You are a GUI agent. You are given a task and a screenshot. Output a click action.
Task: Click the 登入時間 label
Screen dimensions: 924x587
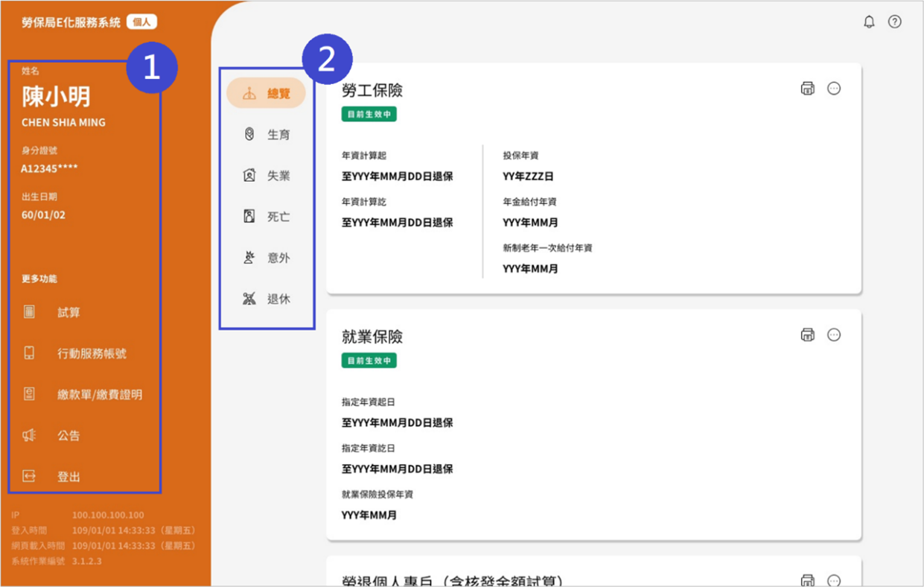tap(29, 530)
